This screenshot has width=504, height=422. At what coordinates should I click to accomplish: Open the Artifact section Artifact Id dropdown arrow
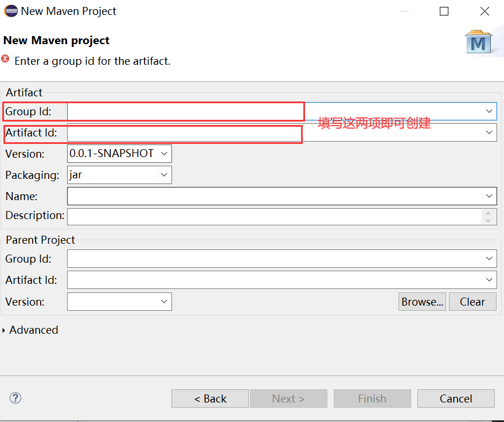(x=489, y=132)
